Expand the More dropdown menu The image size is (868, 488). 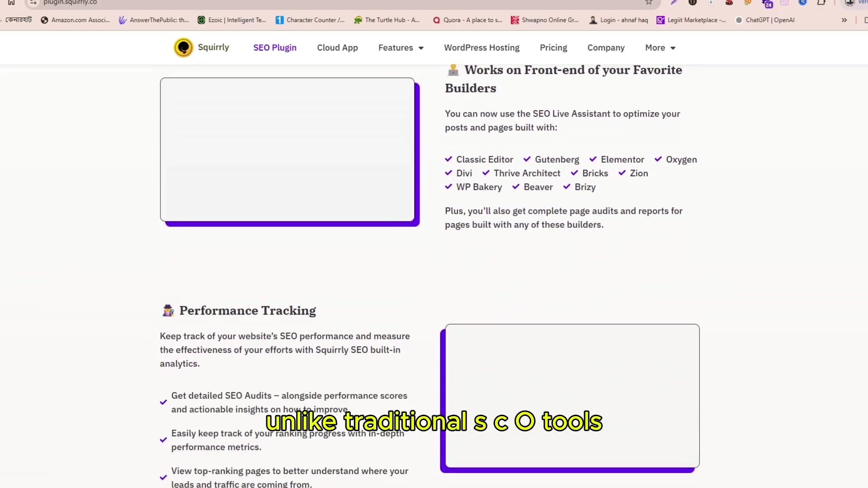pyautogui.click(x=660, y=48)
